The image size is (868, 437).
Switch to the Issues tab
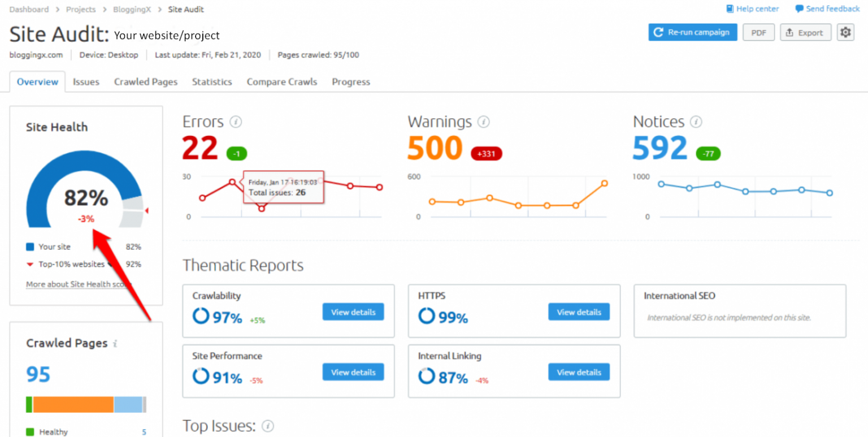(86, 81)
